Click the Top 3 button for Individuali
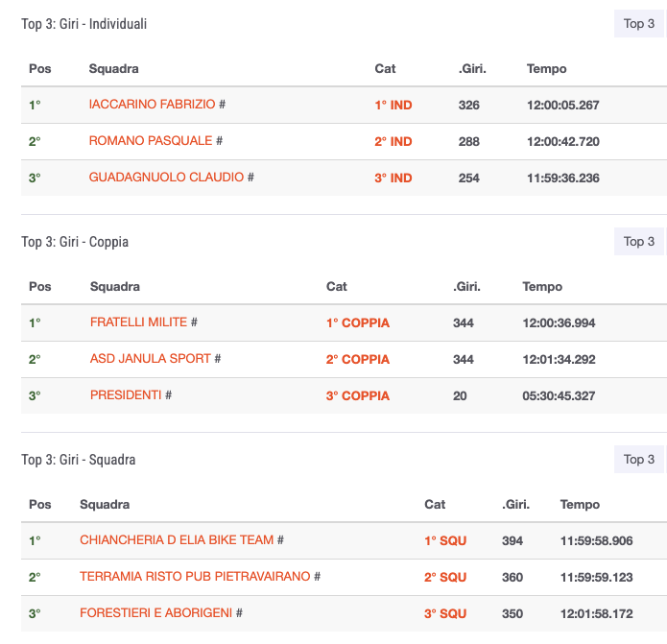667x644 pixels. (x=639, y=24)
